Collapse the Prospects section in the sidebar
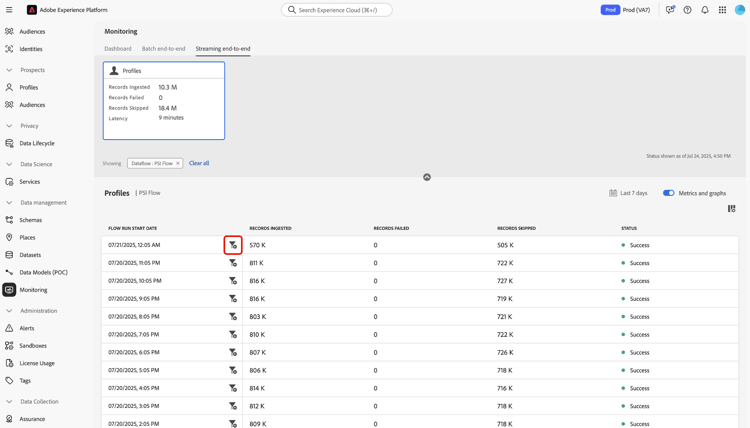 coord(9,70)
